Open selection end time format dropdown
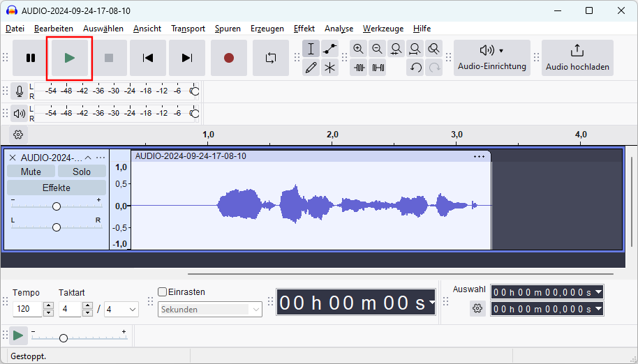 (x=598, y=309)
